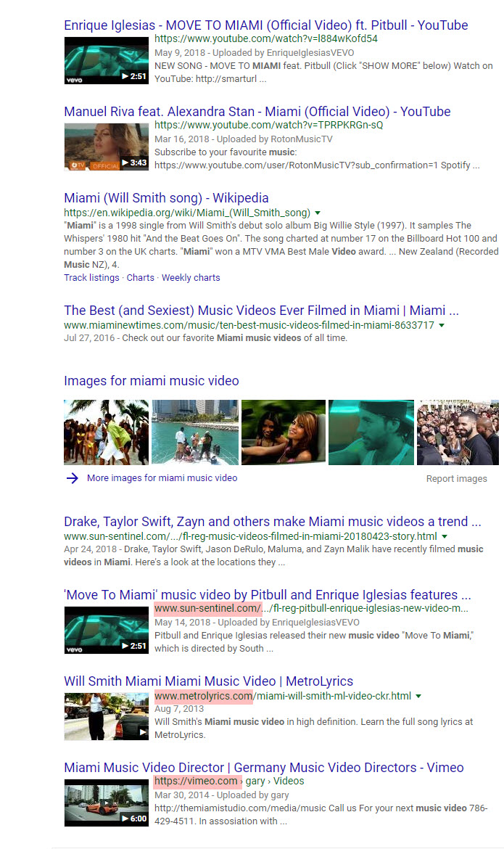The image size is (504, 849).
Task: Open the Charts sitelink
Action: coord(140,278)
